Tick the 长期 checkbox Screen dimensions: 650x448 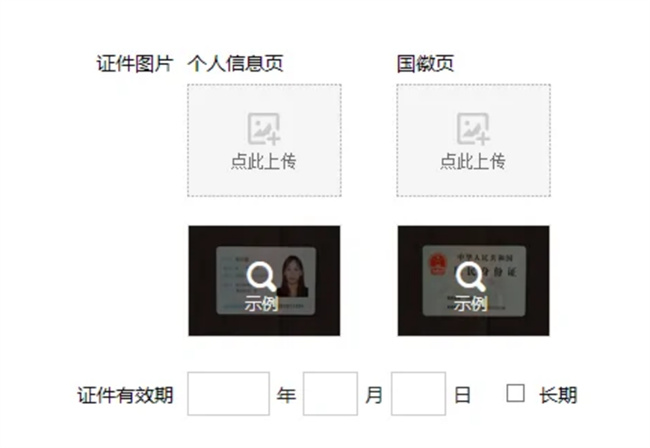[515, 393]
